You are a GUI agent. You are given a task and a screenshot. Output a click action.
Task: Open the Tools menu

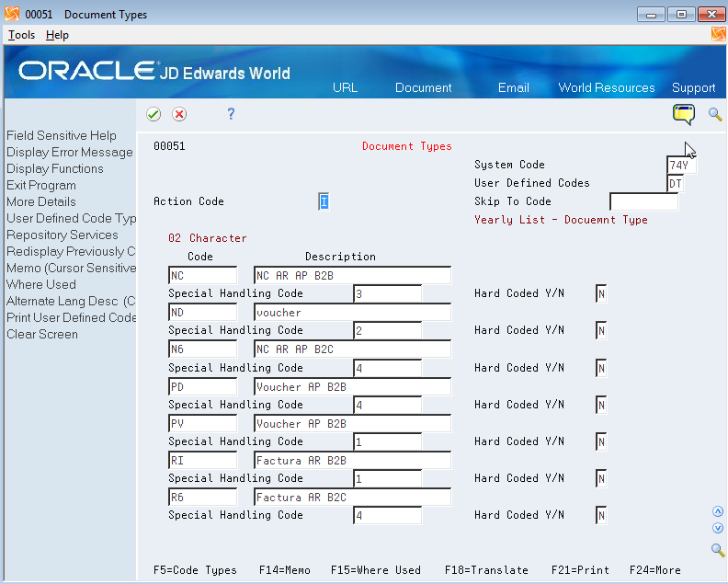click(21, 35)
